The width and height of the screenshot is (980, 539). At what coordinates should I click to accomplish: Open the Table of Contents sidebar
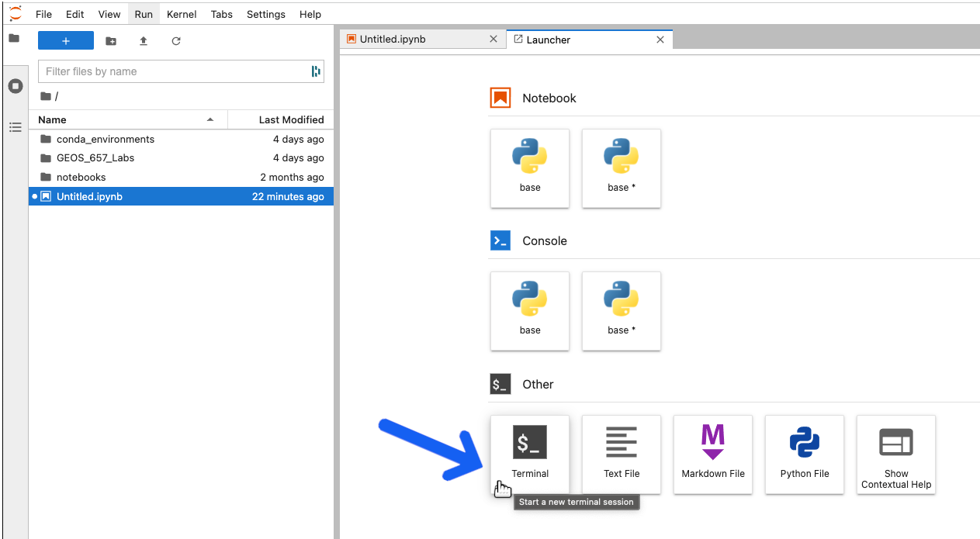pyautogui.click(x=15, y=127)
